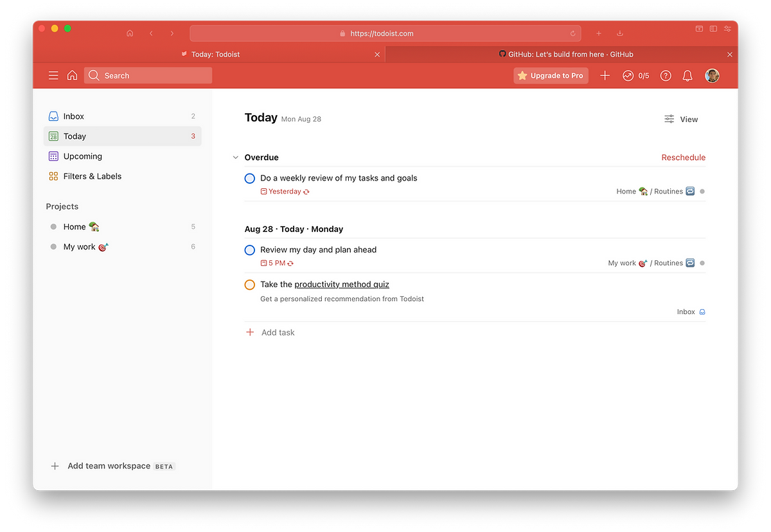This screenshot has height=532, width=771.
Task: Click the Review my day and plan ahead title
Action: pyautogui.click(x=319, y=250)
